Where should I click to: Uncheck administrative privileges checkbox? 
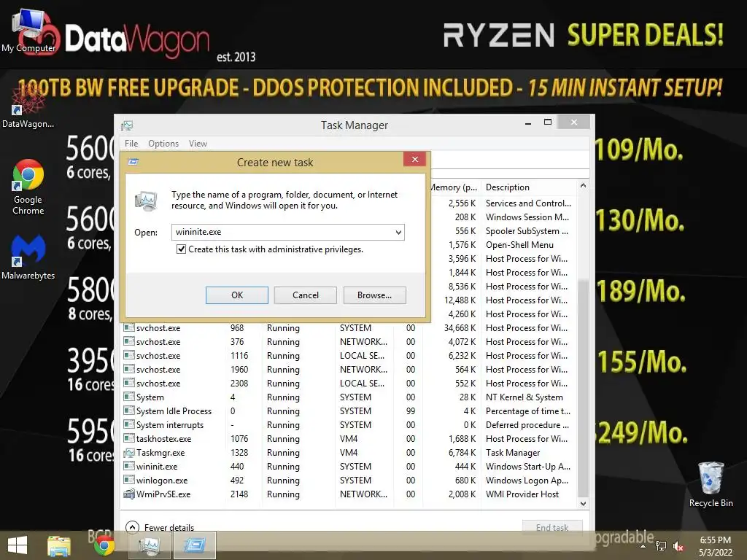click(181, 249)
